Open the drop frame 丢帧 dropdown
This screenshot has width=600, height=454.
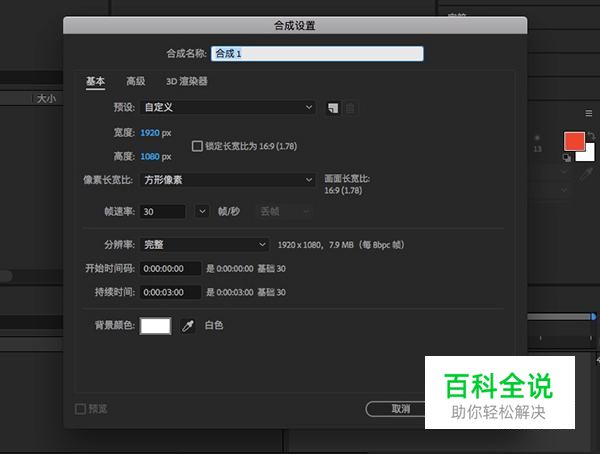[284, 211]
